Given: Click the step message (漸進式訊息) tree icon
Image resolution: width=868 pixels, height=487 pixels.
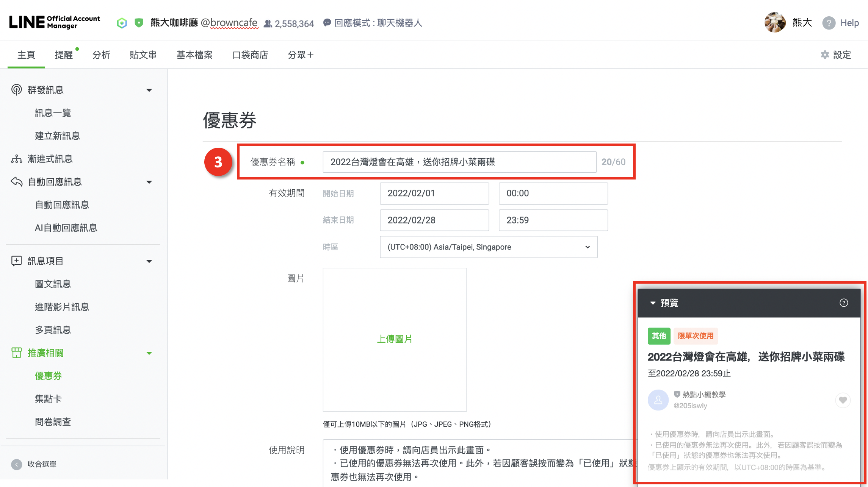Looking at the screenshot, I should tap(16, 159).
